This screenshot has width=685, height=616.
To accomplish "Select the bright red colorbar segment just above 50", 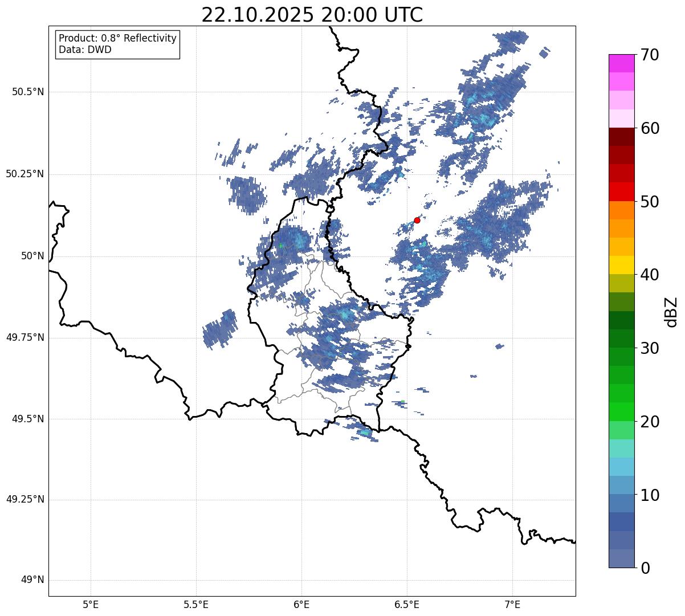I will tap(622, 191).
